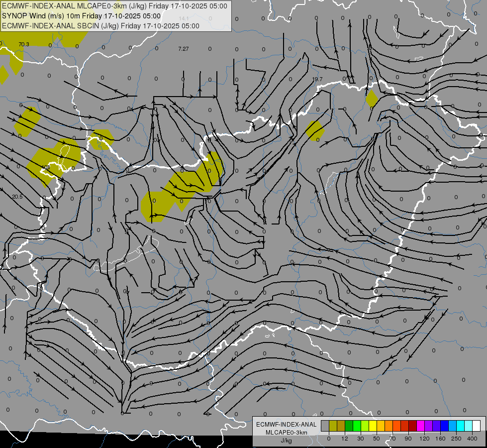
Task: Select the dark red legend swatch
Action: (x=412, y=426)
